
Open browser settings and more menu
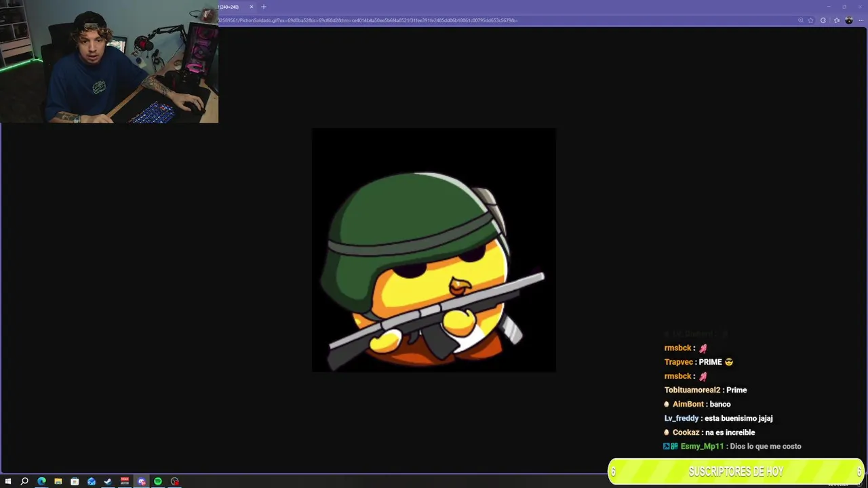click(x=861, y=20)
